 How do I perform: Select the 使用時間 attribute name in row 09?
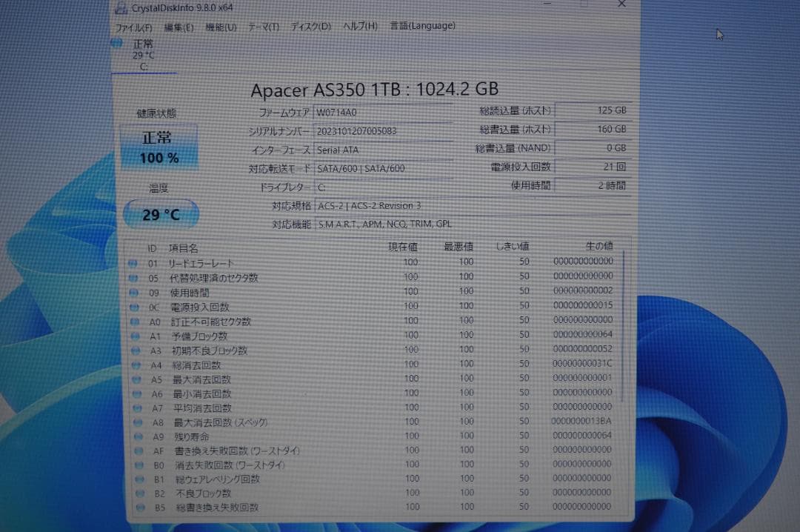(x=190, y=293)
